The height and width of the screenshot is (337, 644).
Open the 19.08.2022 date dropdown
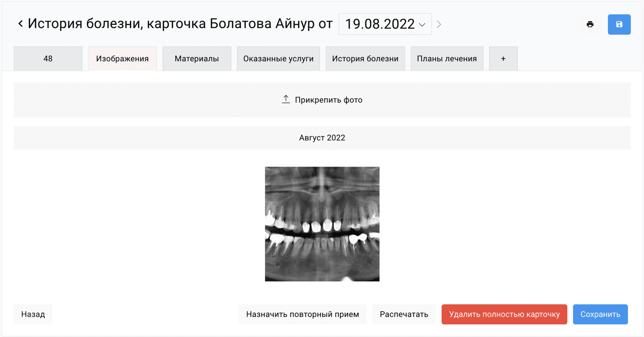click(385, 24)
